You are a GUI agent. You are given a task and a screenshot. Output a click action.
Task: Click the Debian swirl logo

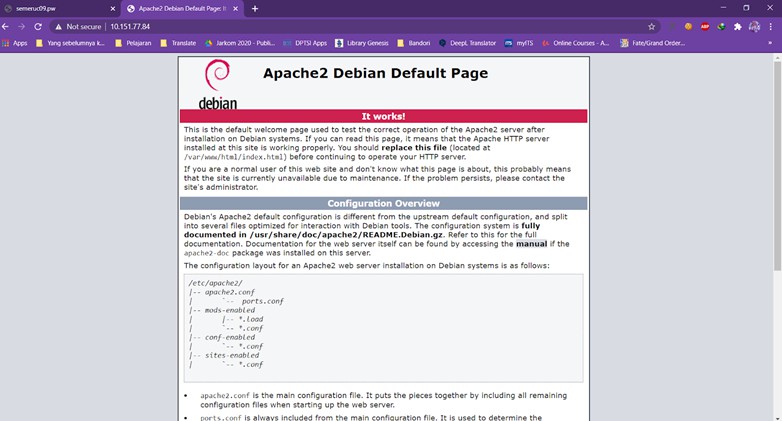[x=217, y=75]
